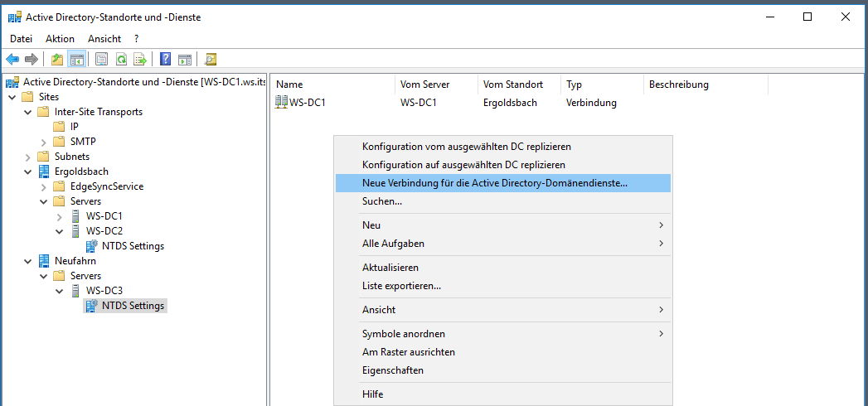
Task: Click the blue Back arrow in toolbar
Action: [x=12, y=59]
